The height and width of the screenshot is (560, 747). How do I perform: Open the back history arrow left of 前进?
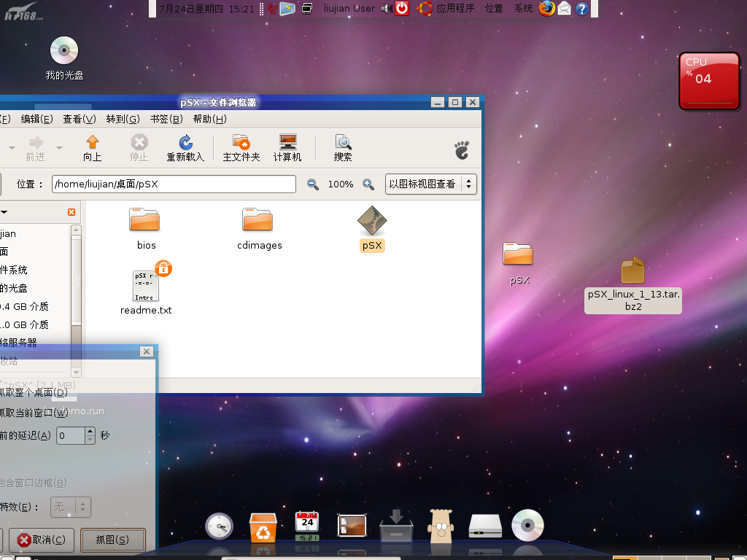pos(12,148)
